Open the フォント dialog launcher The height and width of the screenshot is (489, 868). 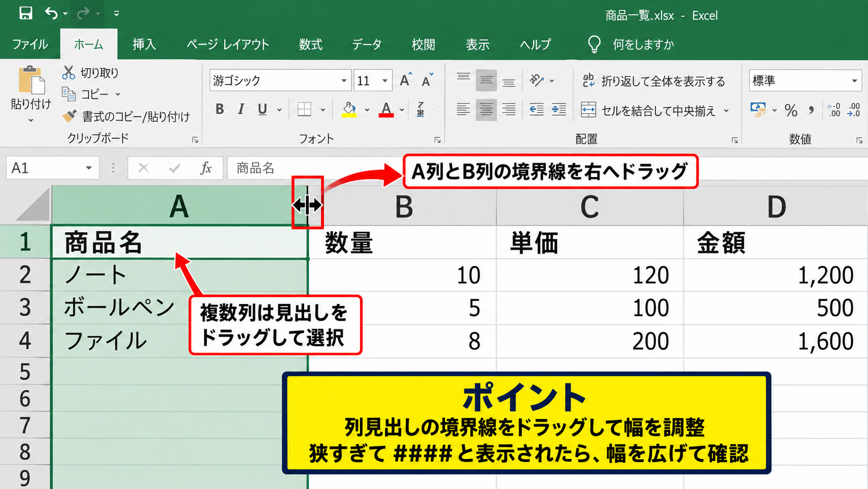pos(438,140)
